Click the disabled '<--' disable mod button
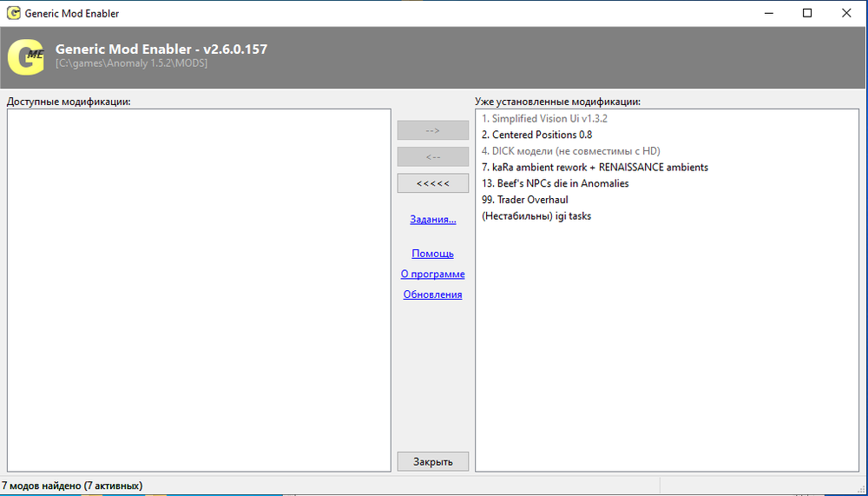This screenshot has height=496, width=868. coord(433,157)
